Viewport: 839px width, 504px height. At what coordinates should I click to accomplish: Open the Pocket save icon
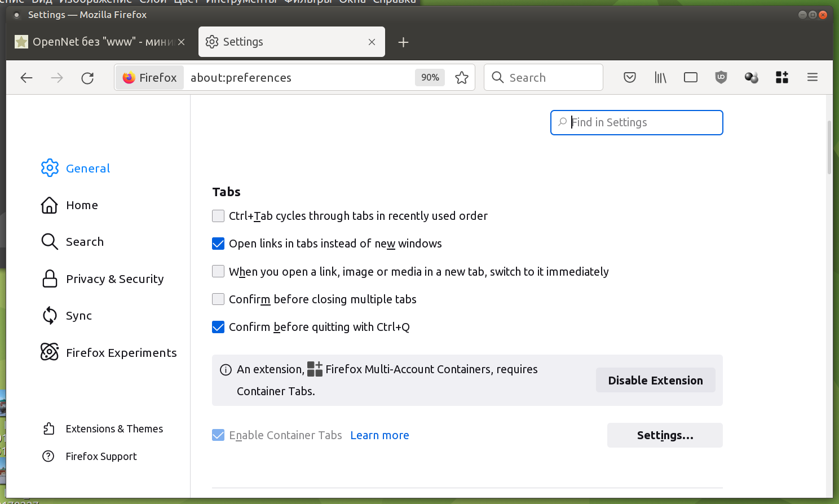(630, 78)
